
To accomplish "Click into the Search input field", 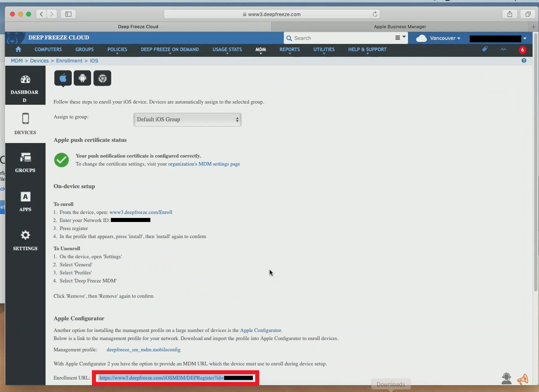I will click(x=343, y=38).
